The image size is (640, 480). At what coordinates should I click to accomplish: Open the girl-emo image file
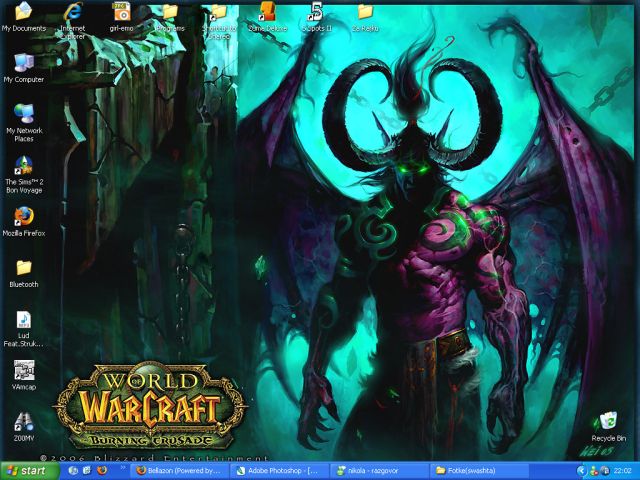[x=121, y=13]
